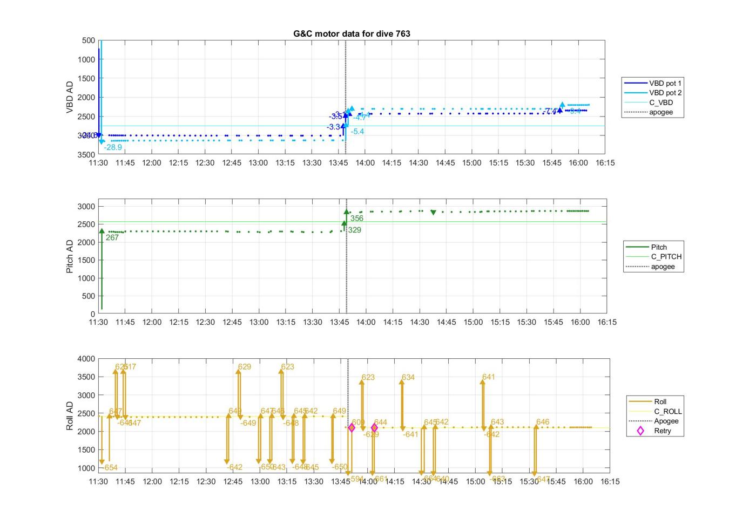This screenshot has height=532, width=756.
Task: Click the '-7.4' data label on the VBD plot
Action: point(550,111)
